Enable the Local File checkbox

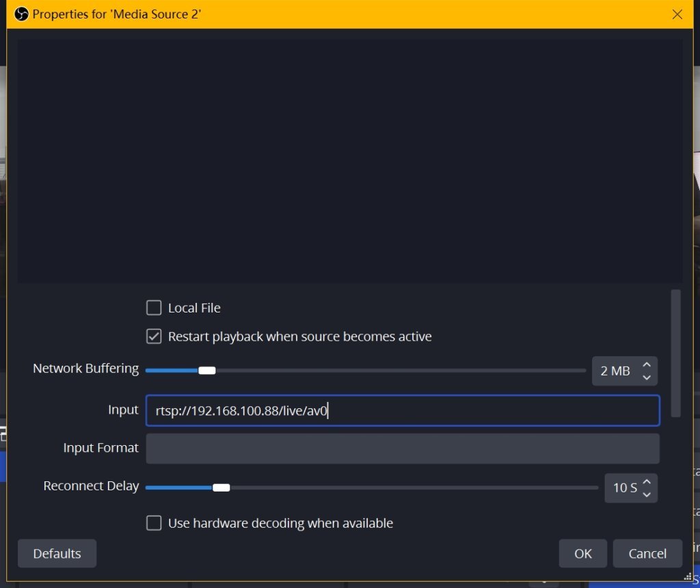pyautogui.click(x=154, y=308)
